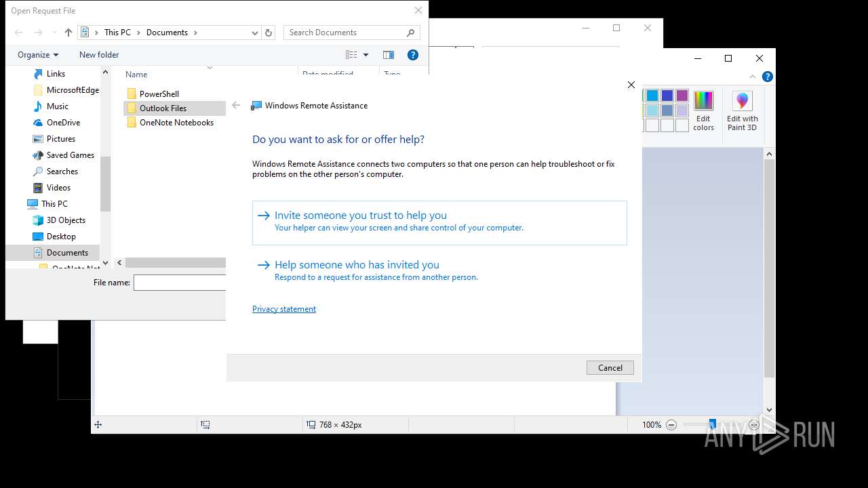Select Links in navigation pane
Image resolution: width=868 pixels, height=488 pixels.
tap(56, 74)
